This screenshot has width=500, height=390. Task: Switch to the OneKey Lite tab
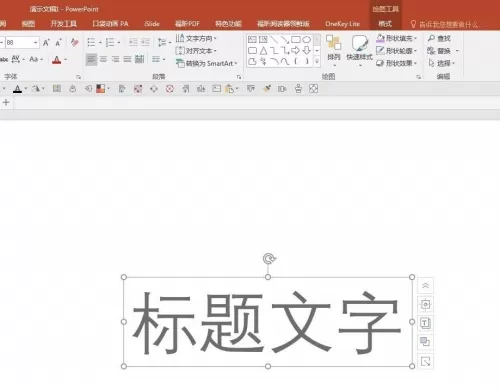pyautogui.click(x=342, y=24)
